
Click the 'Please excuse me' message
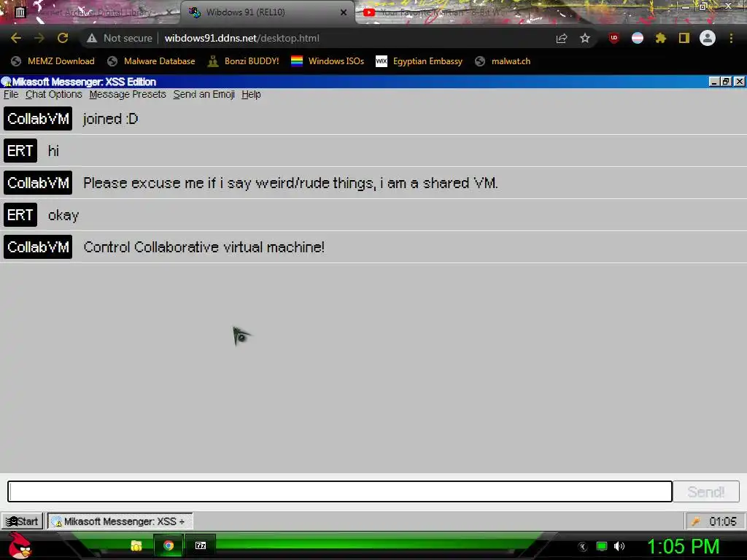pyautogui.click(x=290, y=183)
